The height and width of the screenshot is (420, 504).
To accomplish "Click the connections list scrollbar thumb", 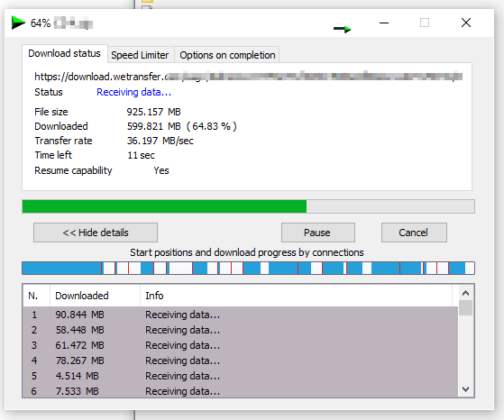I will pos(465,308).
